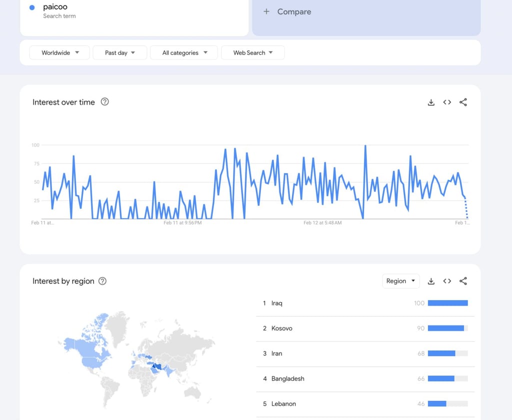The height and width of the screenshot is (420, 512).
Task: Open the Region resolution dropdown
Action: (400, 281)
